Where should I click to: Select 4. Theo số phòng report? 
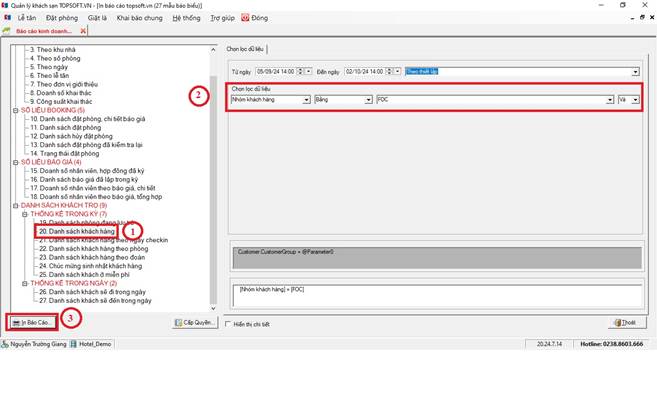55,58
